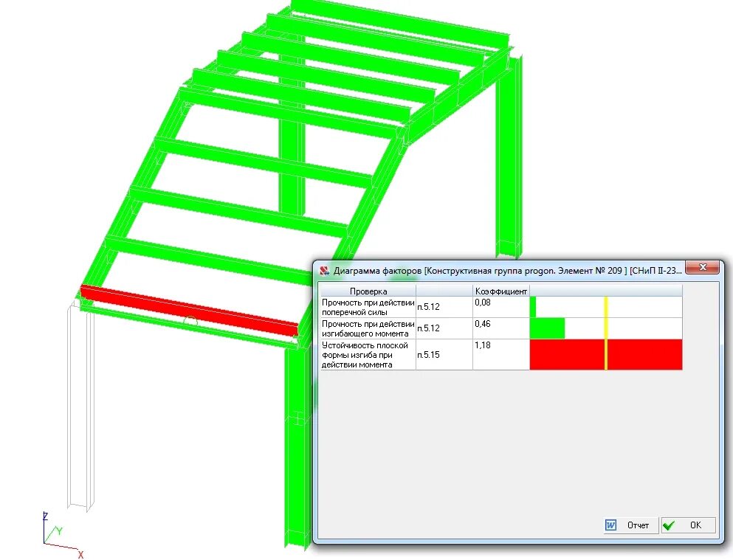Click the XYZ coordinate axes indicator

click(62, 535)
